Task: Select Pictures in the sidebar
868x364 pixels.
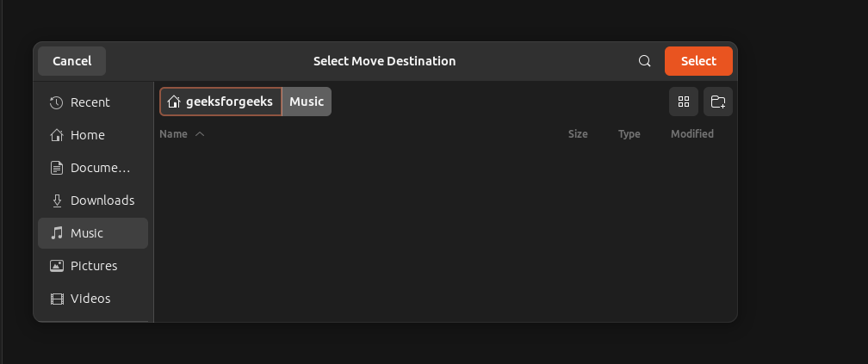Action: tap(93, 266)
